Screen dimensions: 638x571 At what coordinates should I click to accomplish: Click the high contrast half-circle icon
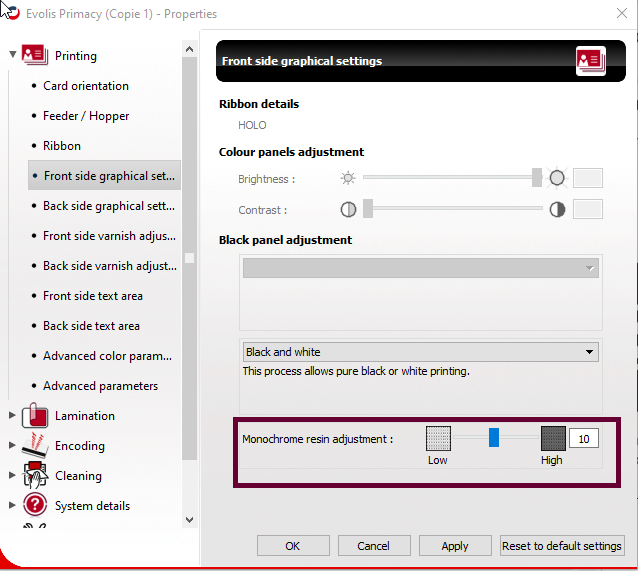click(x=557, y=210)
